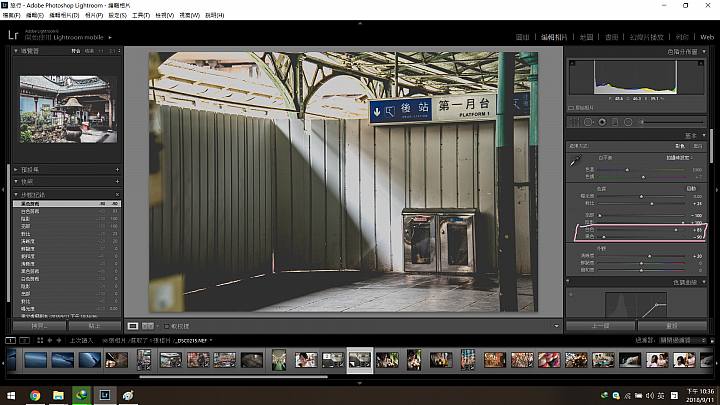
Task: Open File Explorer from the taskbar
Action: (58, 395)
